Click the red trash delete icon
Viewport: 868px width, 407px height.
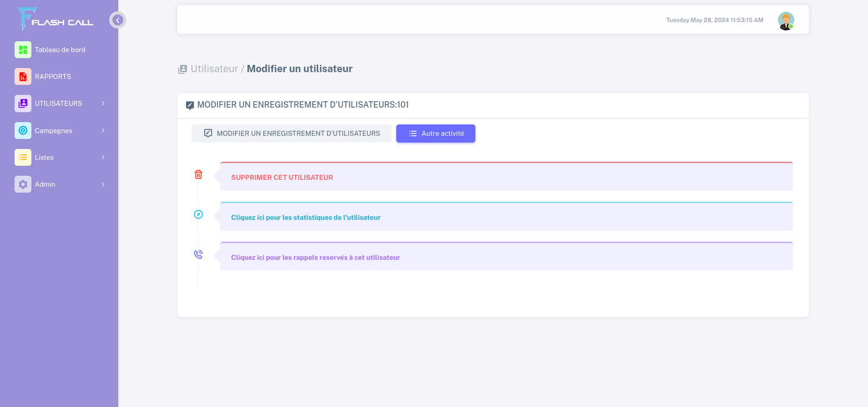click(x=199, y=175)
